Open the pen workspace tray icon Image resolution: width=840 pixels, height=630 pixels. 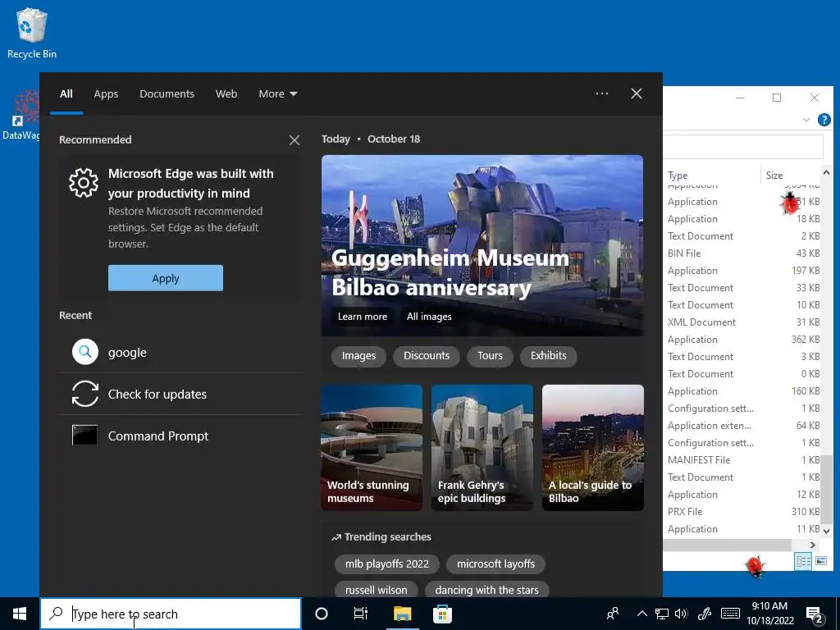click(x=705, y=614)
